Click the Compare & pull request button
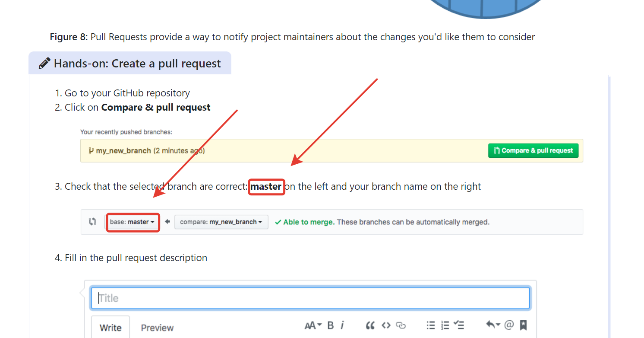The width and height of the screenshot is (644, 338). coord(533,150)
